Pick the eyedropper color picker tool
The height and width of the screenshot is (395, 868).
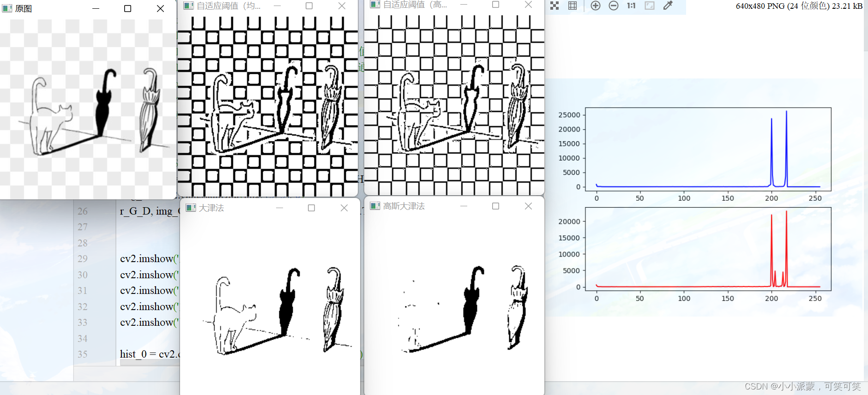tap(668, 6)
